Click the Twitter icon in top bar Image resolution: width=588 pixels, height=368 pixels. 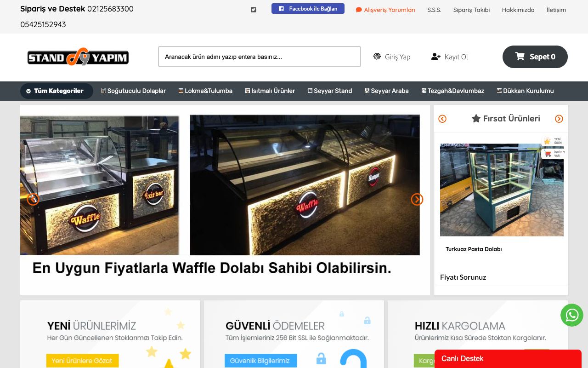pyautogui.click(x=253, y=10)
